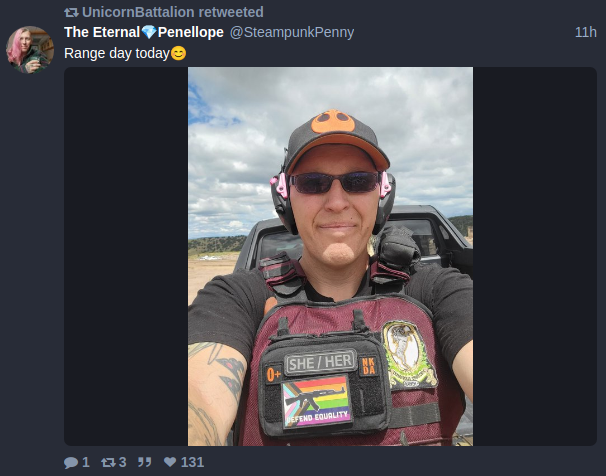This screenshot has width=606, height=476.
Task: Visit the @SteampunkPenny handle
Action: click(292, 32)
